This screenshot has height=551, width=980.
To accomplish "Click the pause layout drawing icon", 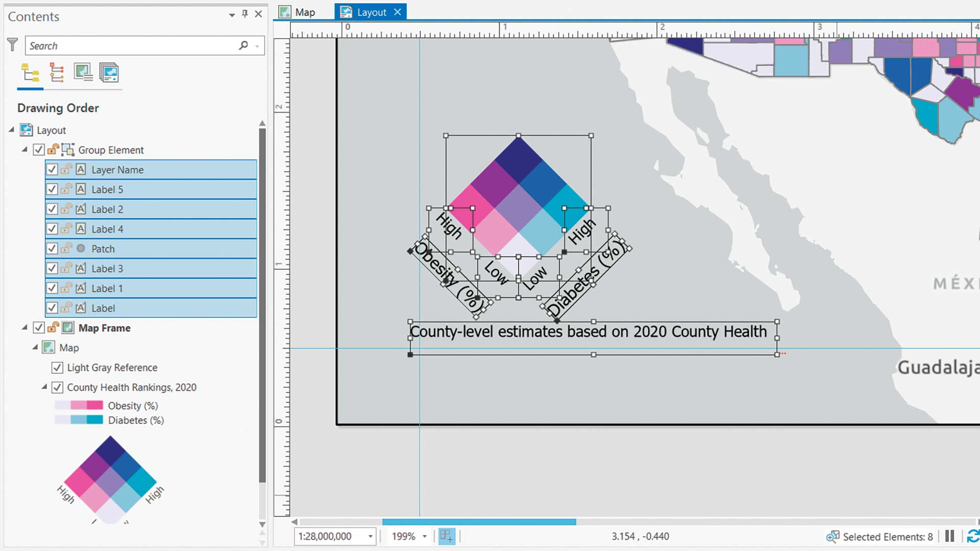I will (949, 536).
